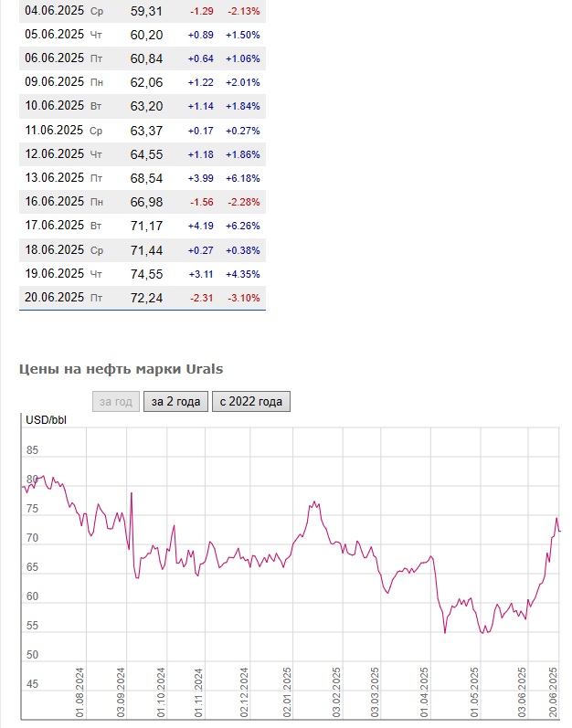Image resolution: width=572 pixels, height=728 pixels.
Task: Click the USD/bbl axis label on chart
Action: coord(47,420)
